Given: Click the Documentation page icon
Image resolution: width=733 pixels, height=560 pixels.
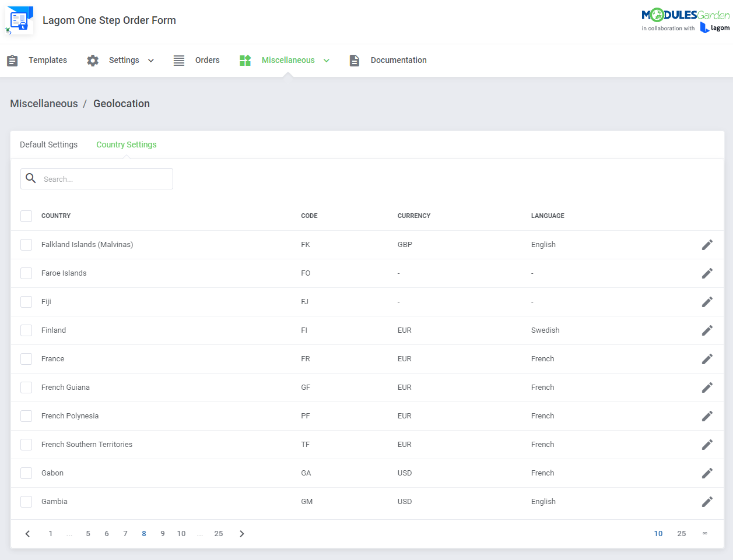Looking at the screenshot, I should (355, 59).
